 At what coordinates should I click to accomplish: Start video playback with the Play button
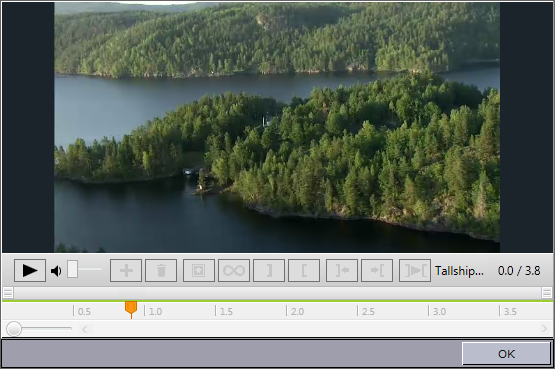[30, 271]
